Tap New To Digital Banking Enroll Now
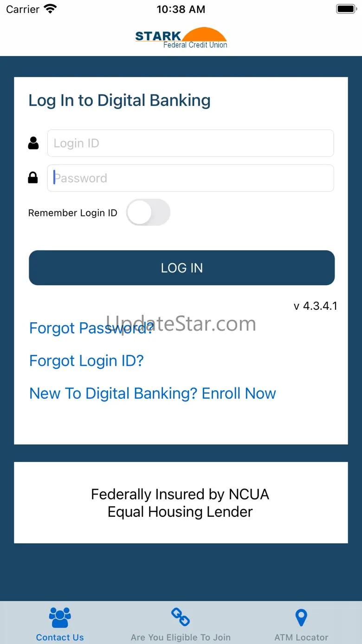 152,393
